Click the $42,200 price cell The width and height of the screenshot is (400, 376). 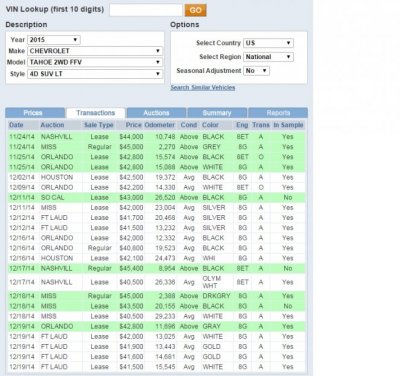(x=131, y=187)
